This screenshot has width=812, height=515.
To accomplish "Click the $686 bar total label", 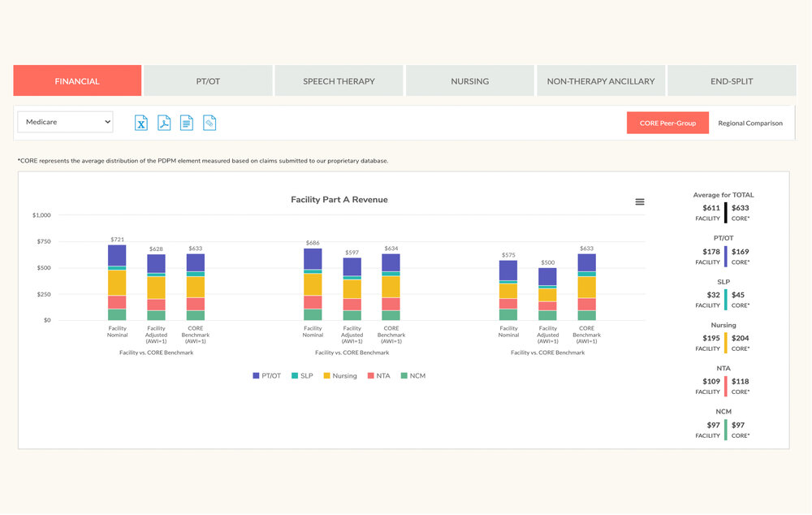I will [313, 243].
